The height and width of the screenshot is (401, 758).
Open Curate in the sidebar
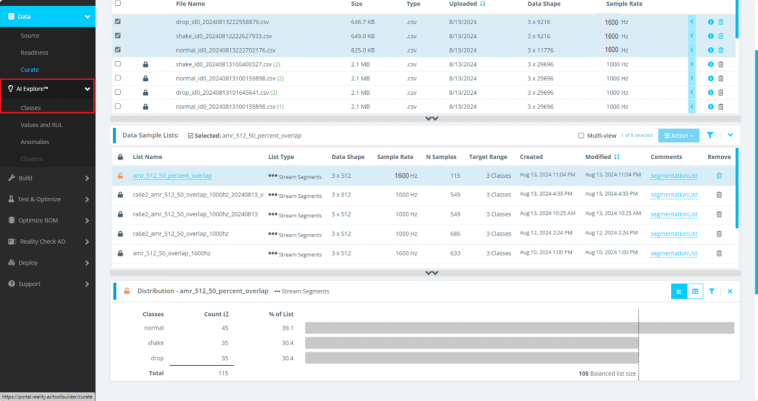point(29,70)
